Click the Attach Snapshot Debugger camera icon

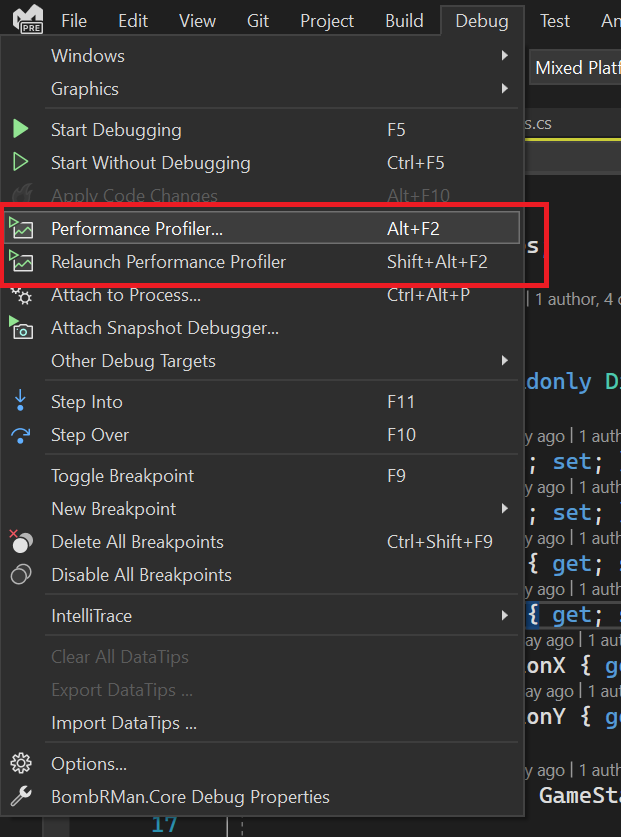(20, 327)
